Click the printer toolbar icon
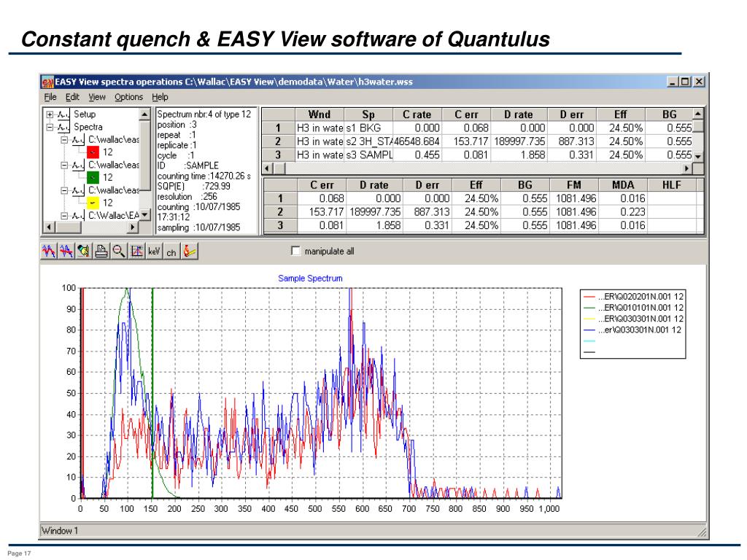This screenshot has height=560, width=747. click(x=101, y=251)
